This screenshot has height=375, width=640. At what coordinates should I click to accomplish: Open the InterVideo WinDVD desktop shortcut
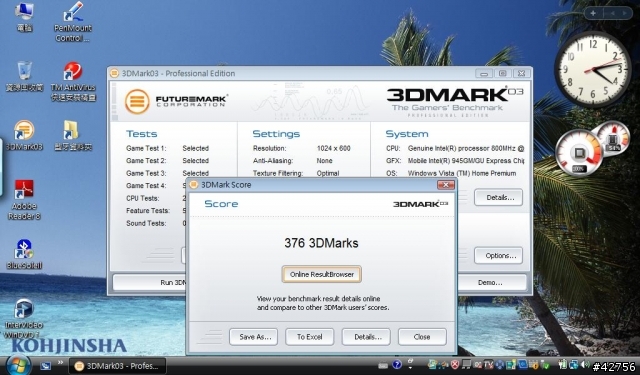pyautogui.click(x=24, y=318)
